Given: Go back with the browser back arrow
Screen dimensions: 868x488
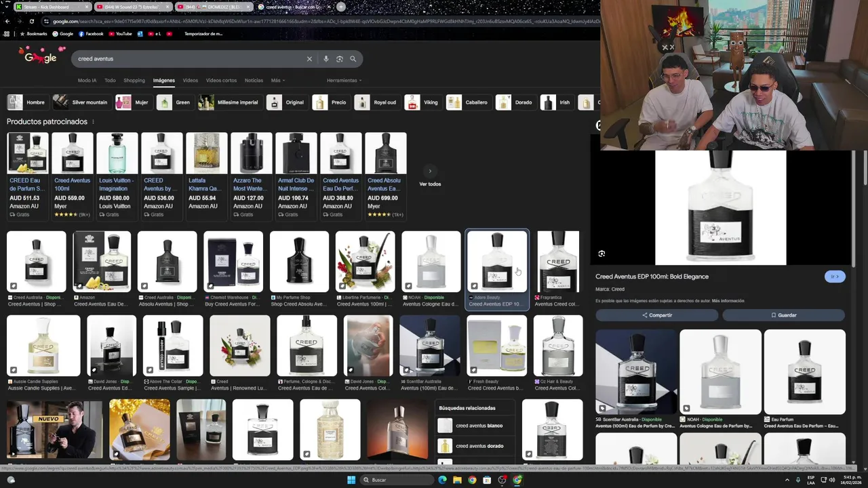Looking at the screenshot, I should (x=7, y=21).
